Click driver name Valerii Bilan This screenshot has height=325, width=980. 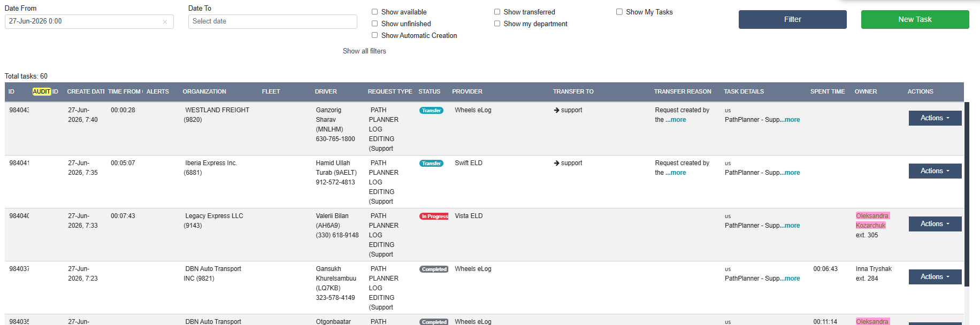(x=332, y=216)
